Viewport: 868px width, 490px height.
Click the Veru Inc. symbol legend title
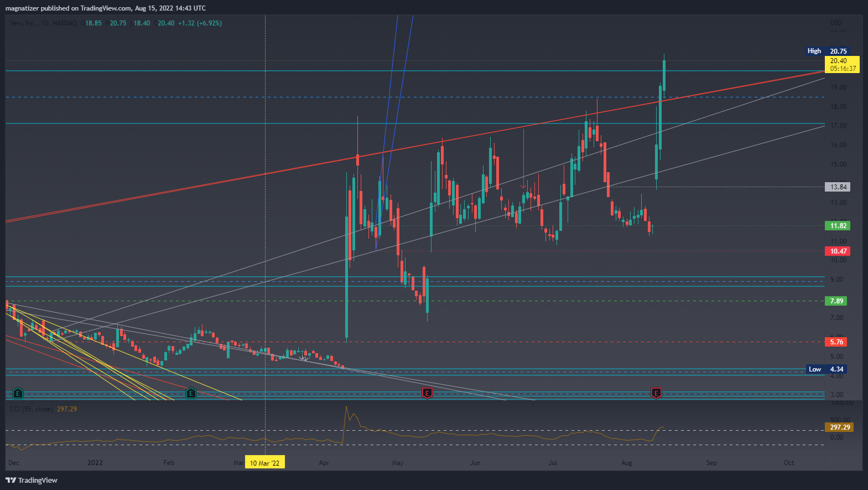(43, 23)
